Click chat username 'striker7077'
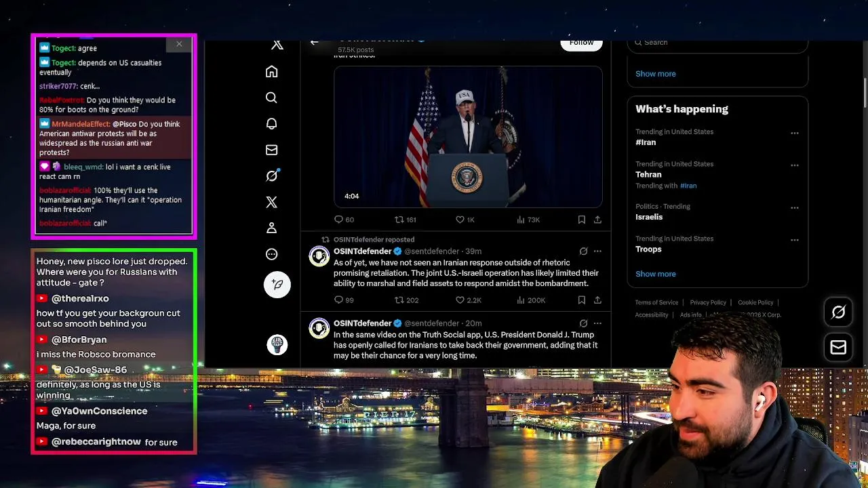This screenshot has height=488, width=868. (58, 86)
